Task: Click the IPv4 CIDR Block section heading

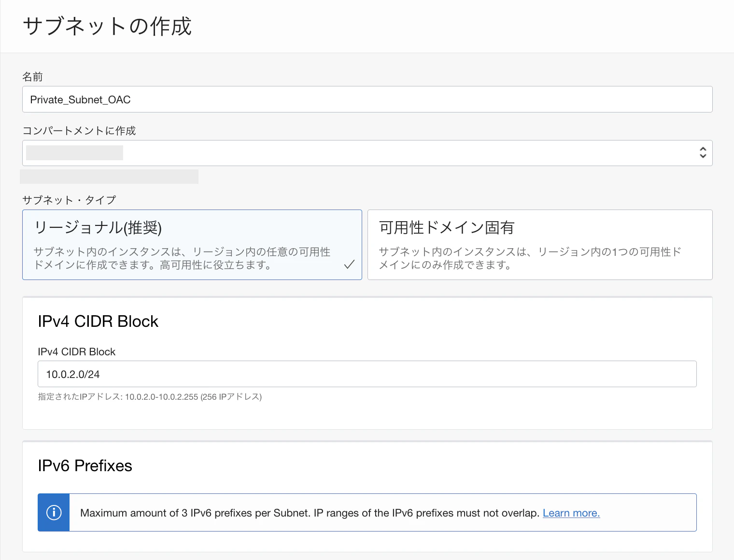Action: (98, 322)
